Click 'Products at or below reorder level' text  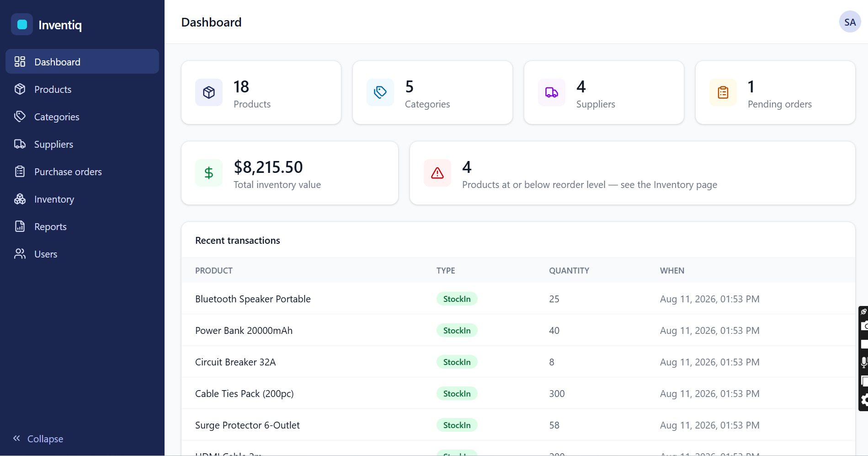tap(534, 185)
